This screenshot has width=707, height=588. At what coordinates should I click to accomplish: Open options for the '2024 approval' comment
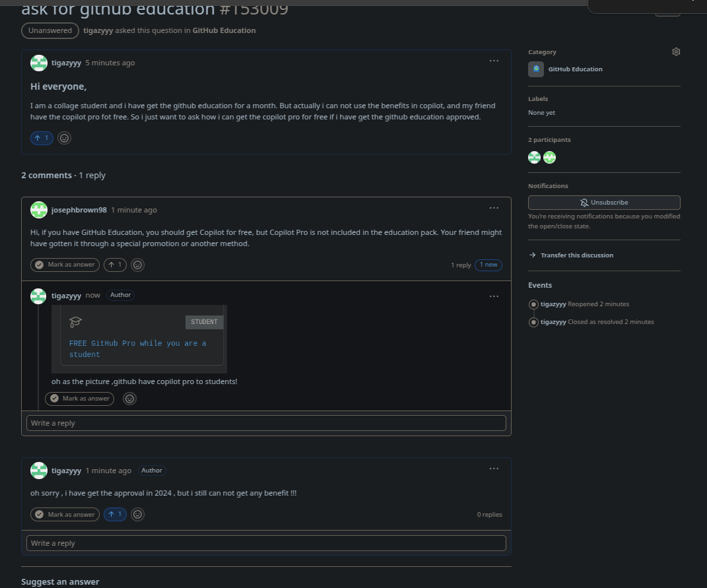pyautogui.click(x=494, y=469)
